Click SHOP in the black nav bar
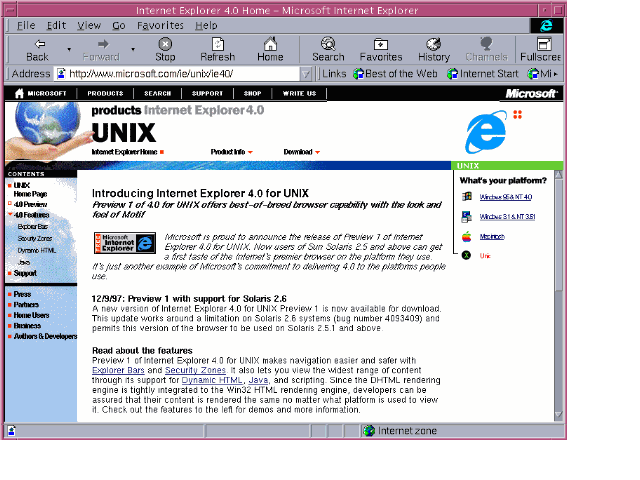The width and height of the screenshot is (640, 480). pos(253,93)
